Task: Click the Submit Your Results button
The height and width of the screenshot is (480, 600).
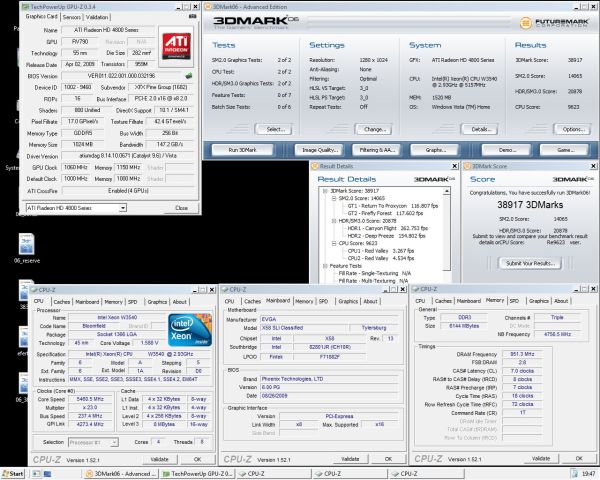Action: click(532, 262)
